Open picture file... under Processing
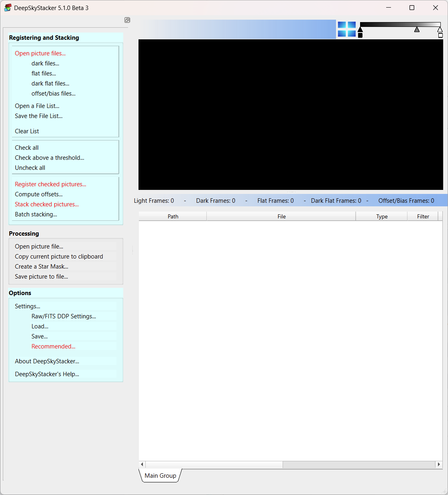Screen dimensions: 448x495 pos(39,246)
